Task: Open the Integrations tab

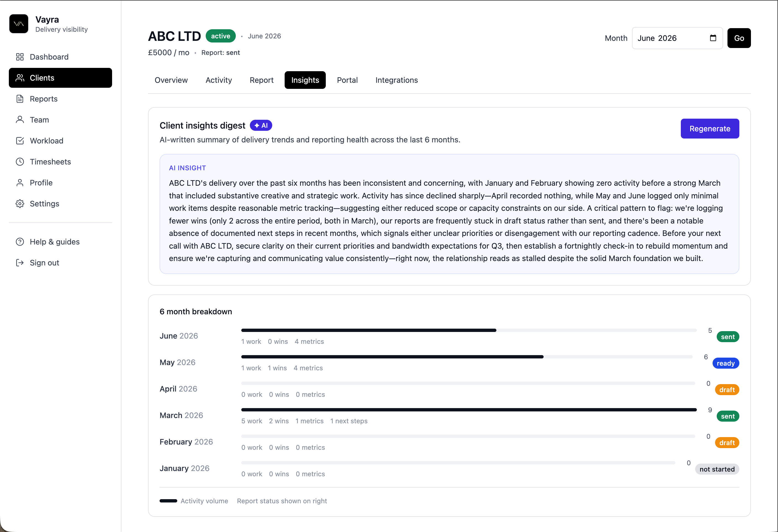Action: pyautogui.click(x=396, y=80)
